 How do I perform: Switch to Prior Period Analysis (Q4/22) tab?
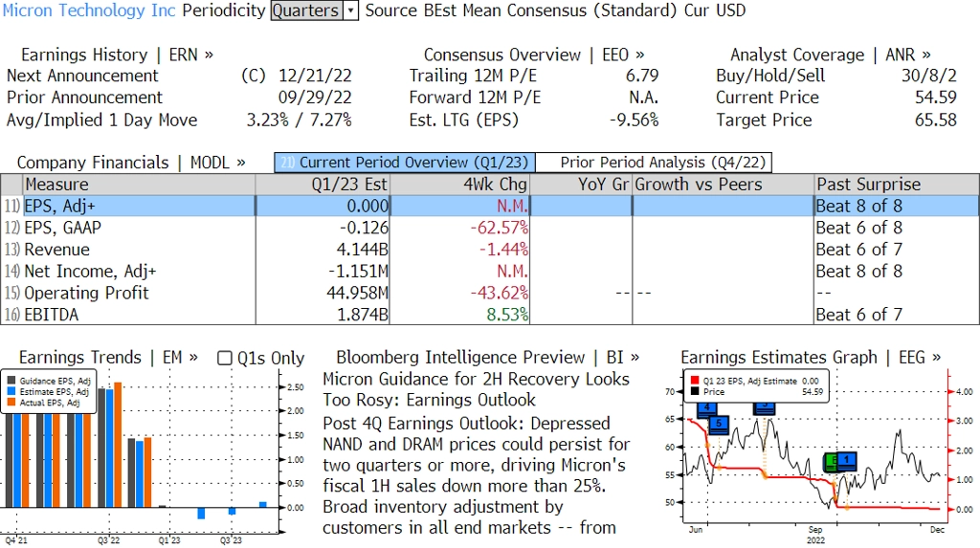(655, 163)
